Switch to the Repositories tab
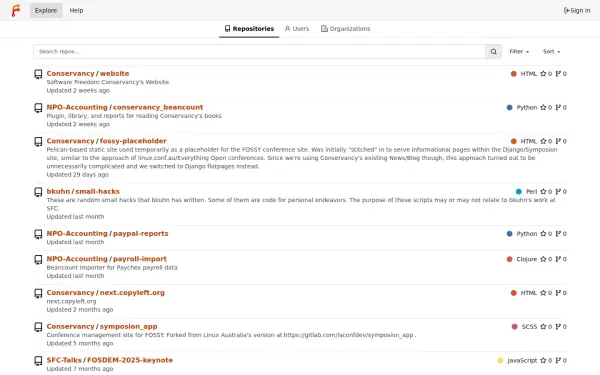Image resolution: width=600 pixels, height=375 pixels. point(249,29)
